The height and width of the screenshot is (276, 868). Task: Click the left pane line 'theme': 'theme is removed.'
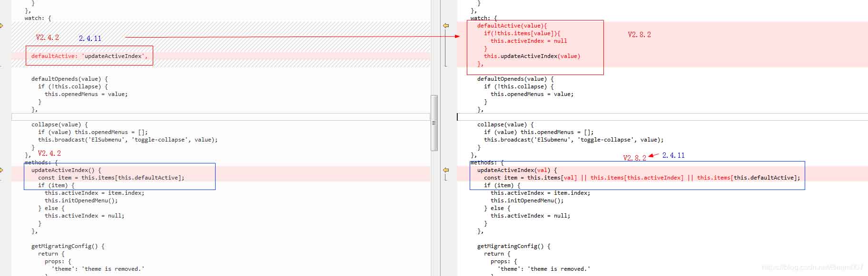(98, 269)
